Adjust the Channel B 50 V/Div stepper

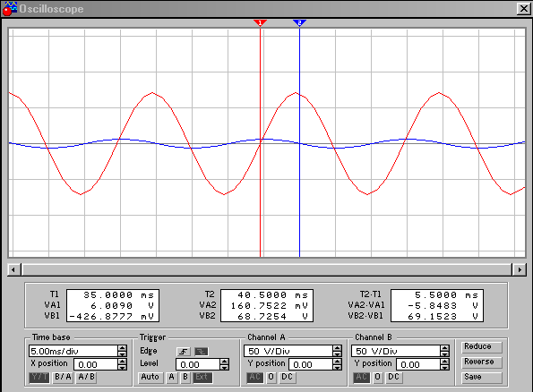(x=444, y=351)
